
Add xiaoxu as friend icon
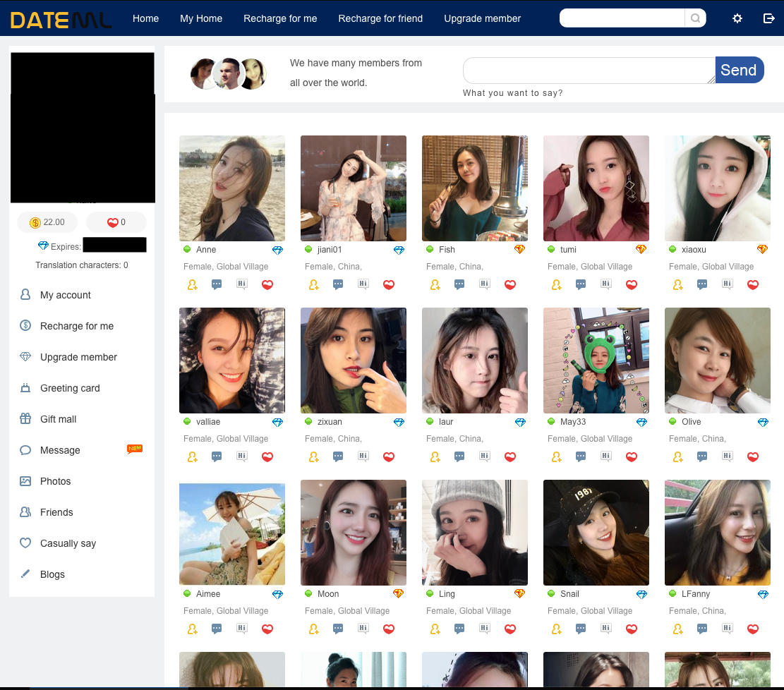pyautogui.click(x=678, y=284)
